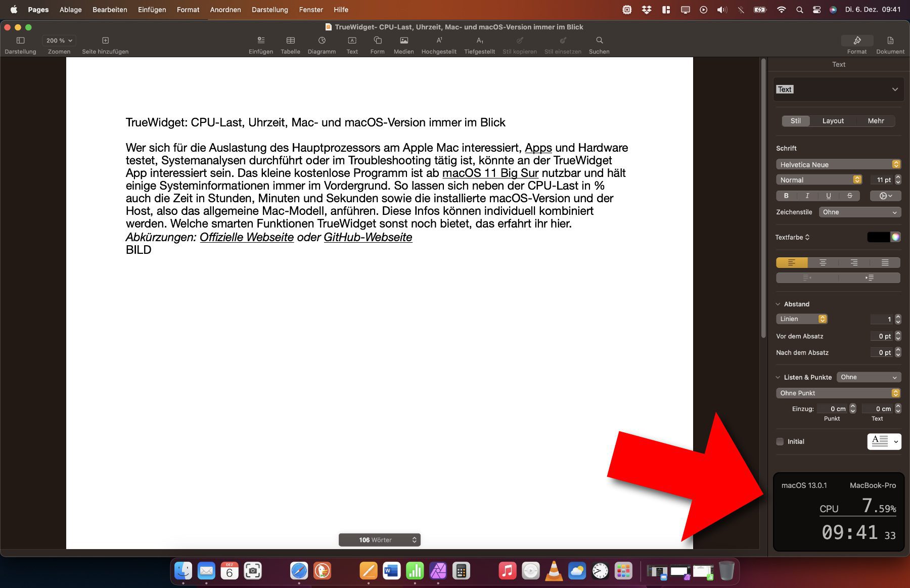This screenshot has width=910, height=588.
Task: Open the Helvetica Neue font dropdown
Action: point(838,164)
